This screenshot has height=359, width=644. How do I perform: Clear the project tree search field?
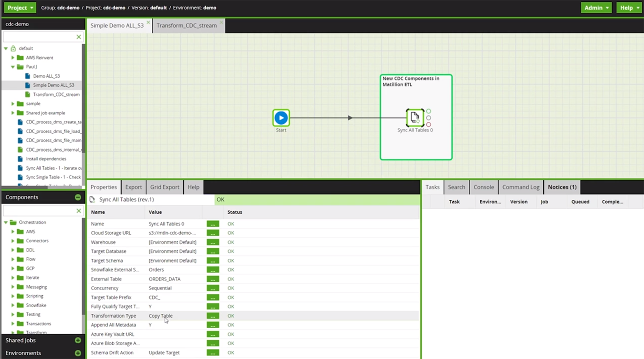pyautogui.click(x=79, y=37)
